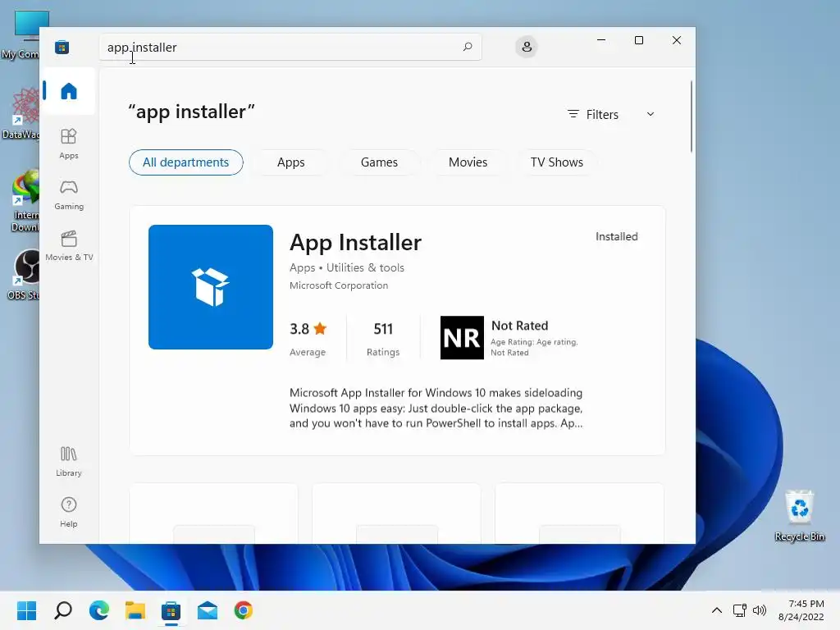Maximize the Microsoft Store window
The height and width of the screenshot is (630, 840).
(x=638, y=40)
